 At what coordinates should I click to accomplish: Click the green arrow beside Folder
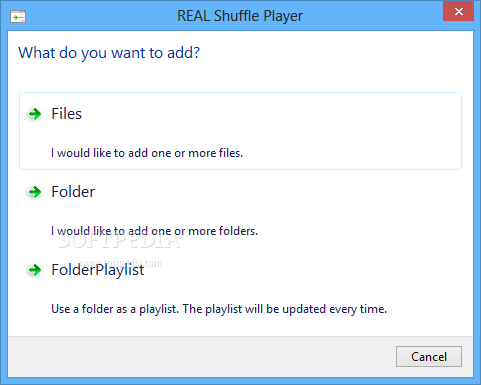point(34,192)
